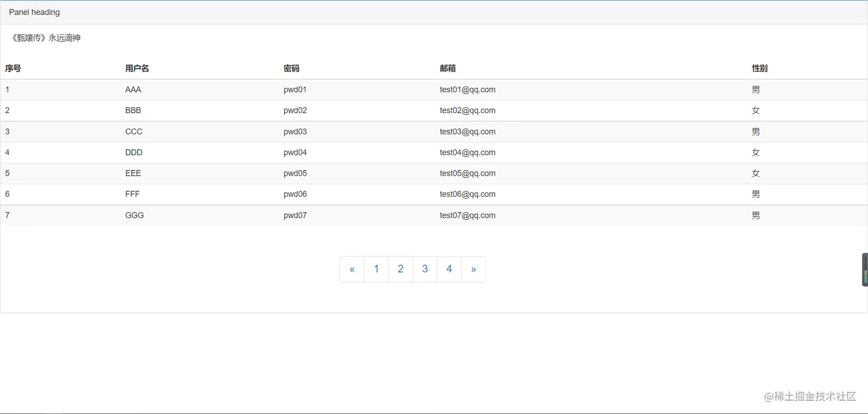868x414 pixels.
Task: Click the password cell pwd07
Action: tap(295, 215)
